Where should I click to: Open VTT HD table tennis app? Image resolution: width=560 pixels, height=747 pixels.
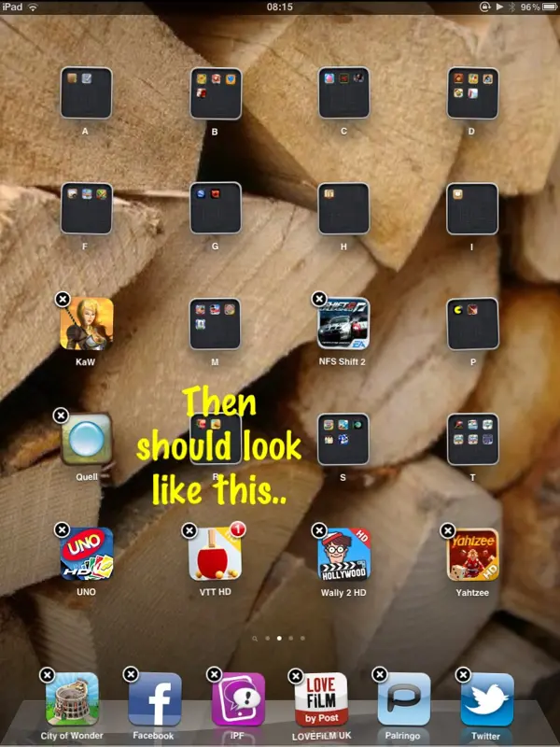(215, 555)
